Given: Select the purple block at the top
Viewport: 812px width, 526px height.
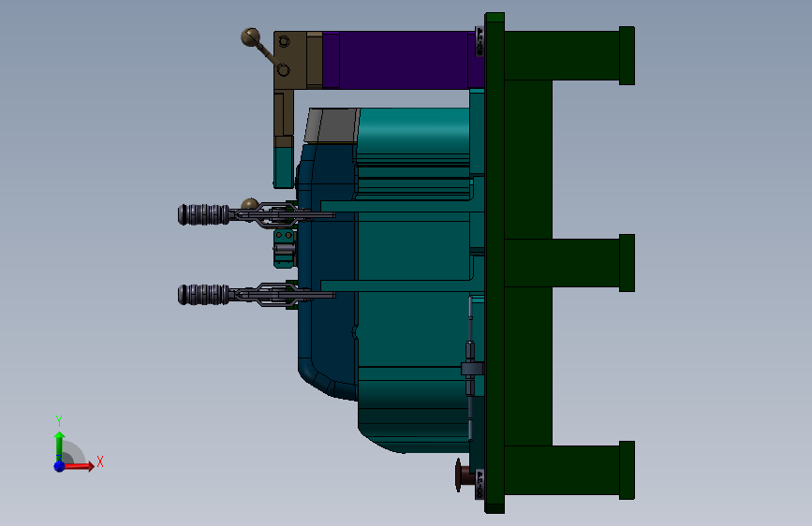Looking at the screenshot, I should point(403,60).
